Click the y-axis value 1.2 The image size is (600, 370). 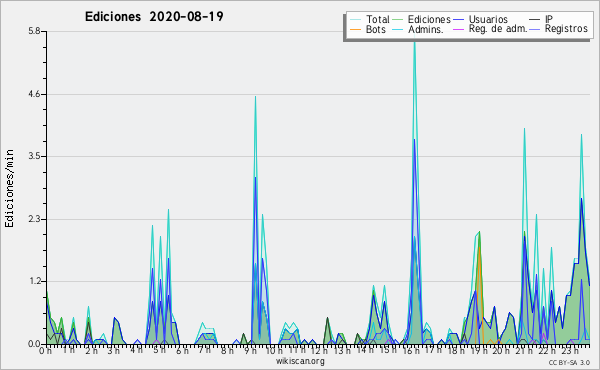pyautogui.click(x=34, y=281)
